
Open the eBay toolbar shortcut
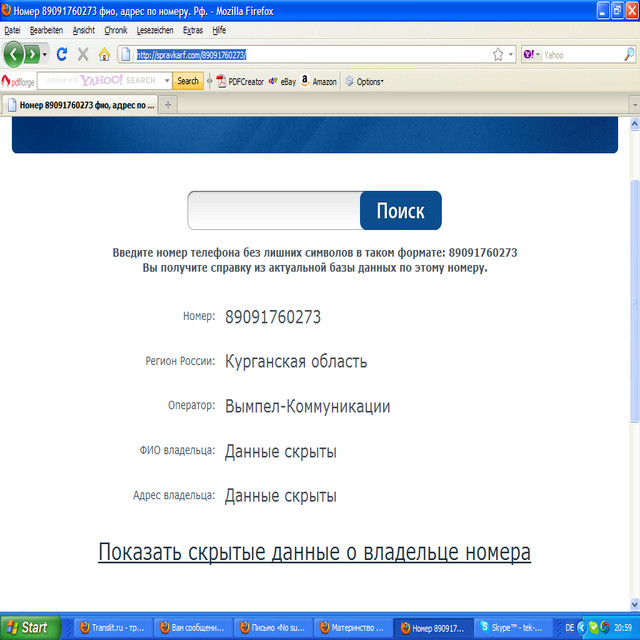coord(283,81)
